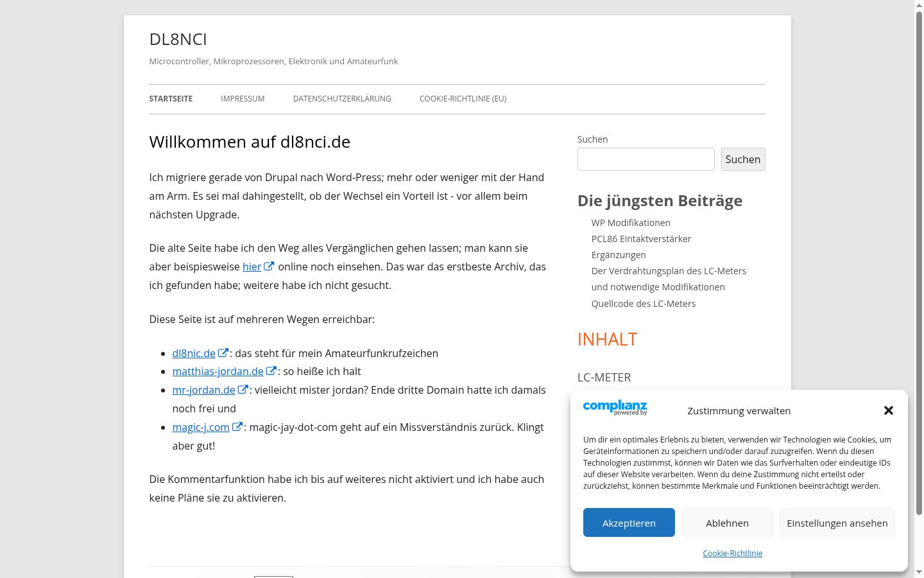Click external link icon next to 'hier'
Viewport: 924px width, 578px height.
tap(269, 267)
